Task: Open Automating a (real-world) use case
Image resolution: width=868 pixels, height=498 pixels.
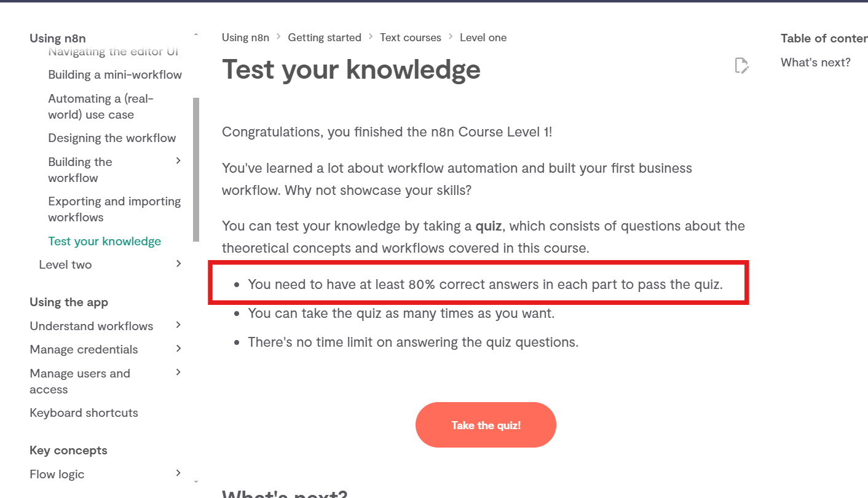Action: 101,106
